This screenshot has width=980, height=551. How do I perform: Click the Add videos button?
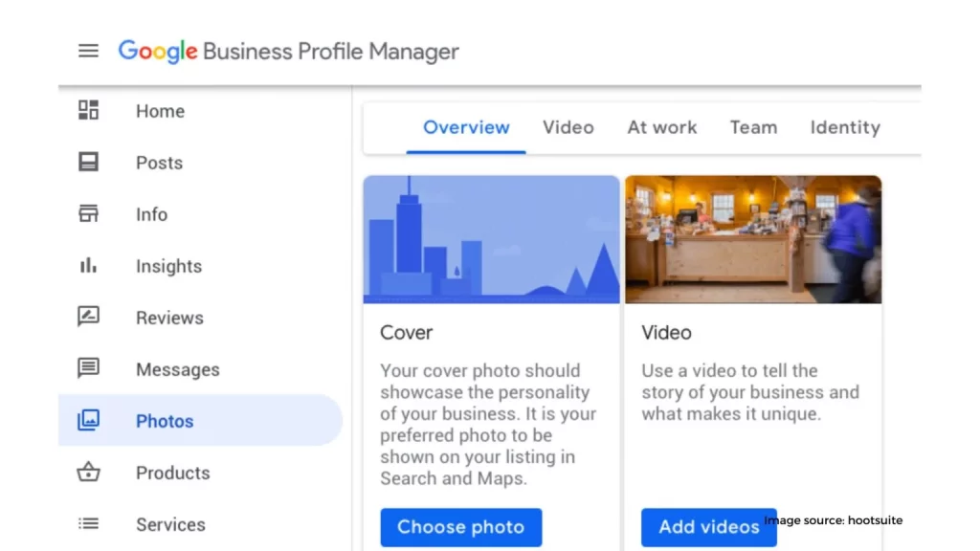[x=709, y=527]
